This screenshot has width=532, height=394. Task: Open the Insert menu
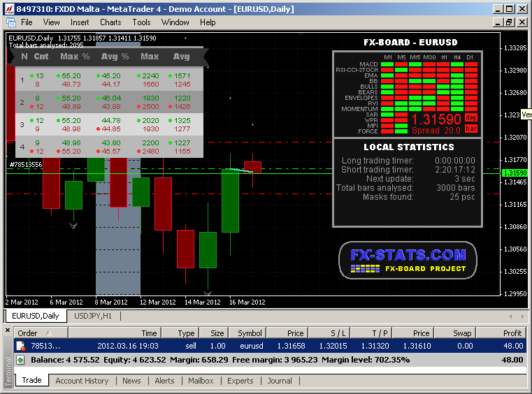coord(80,22)
